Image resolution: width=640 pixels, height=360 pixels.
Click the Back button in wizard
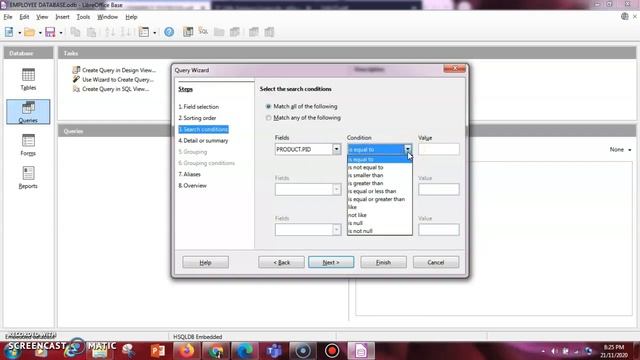pyautogui.click(x=281, y=262)
